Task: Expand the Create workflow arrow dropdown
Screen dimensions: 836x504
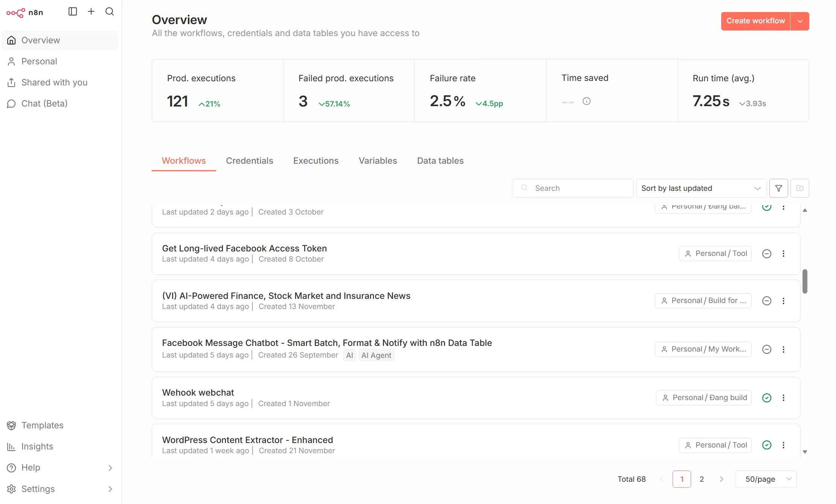Action: tap(800, 21)
